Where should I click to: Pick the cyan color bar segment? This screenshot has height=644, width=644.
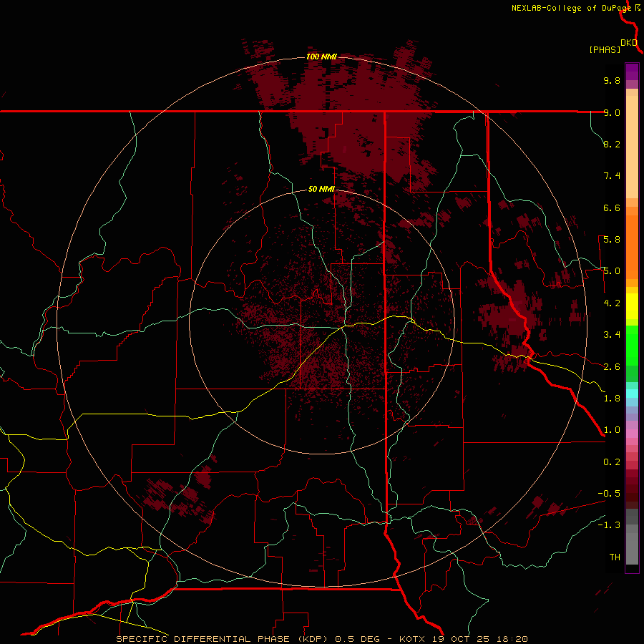pos(632,394)
